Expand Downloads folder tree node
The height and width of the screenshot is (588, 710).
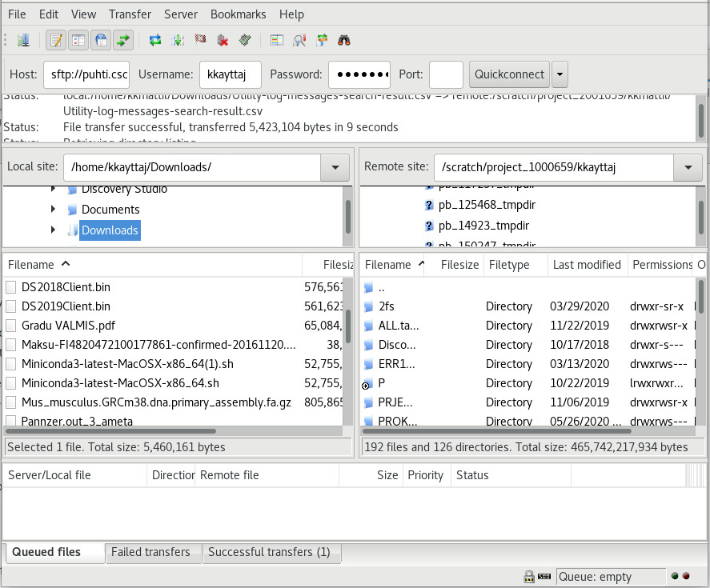pyautogui.click(x=54, y=230)
